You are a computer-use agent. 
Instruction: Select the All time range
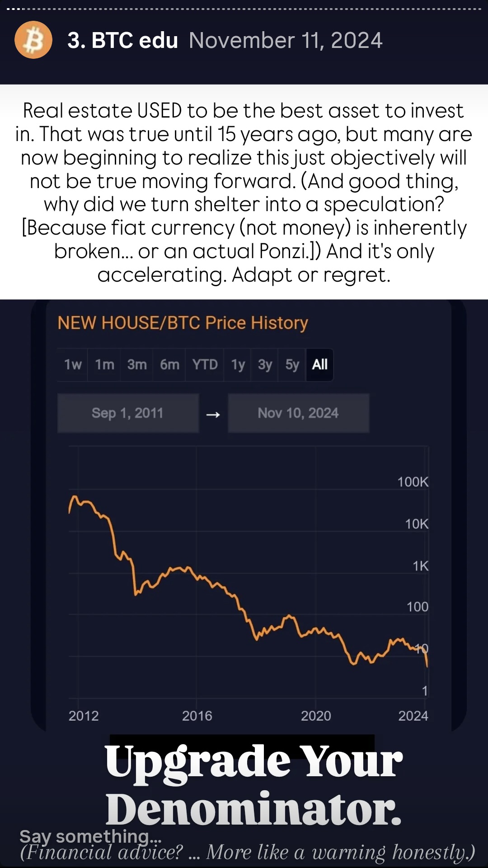[x=320, y=364]
